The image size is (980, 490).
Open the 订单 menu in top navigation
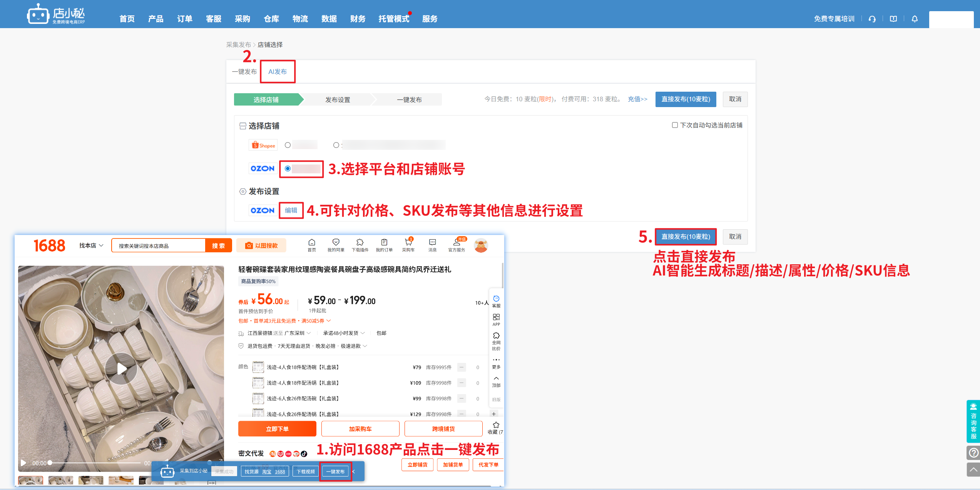(x=184, y=19)
